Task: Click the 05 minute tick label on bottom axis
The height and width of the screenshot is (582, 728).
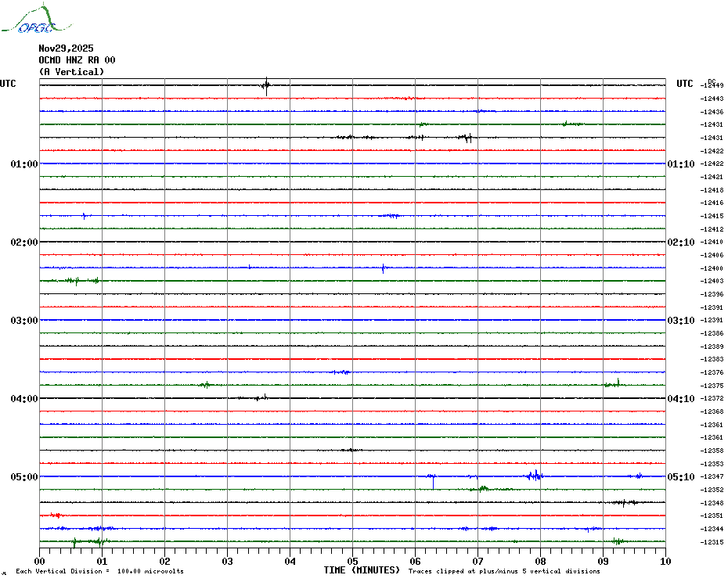Action: coord(352,561)
